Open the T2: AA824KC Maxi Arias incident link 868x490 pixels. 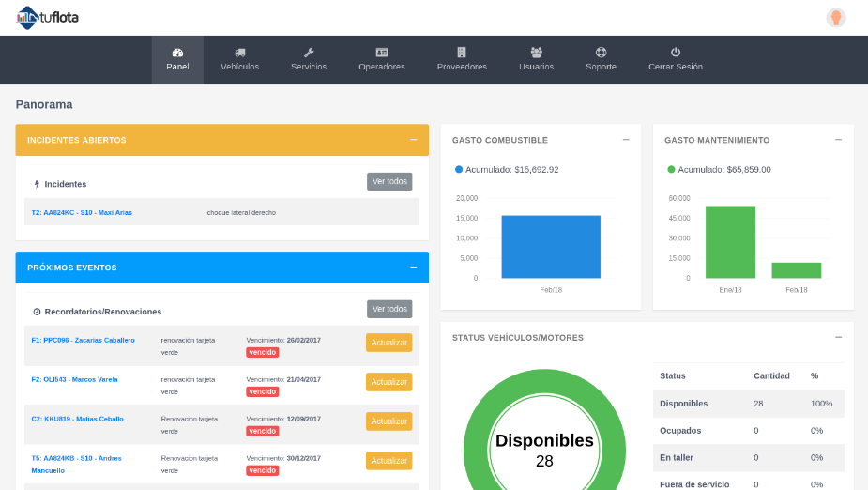coord(82,212)
